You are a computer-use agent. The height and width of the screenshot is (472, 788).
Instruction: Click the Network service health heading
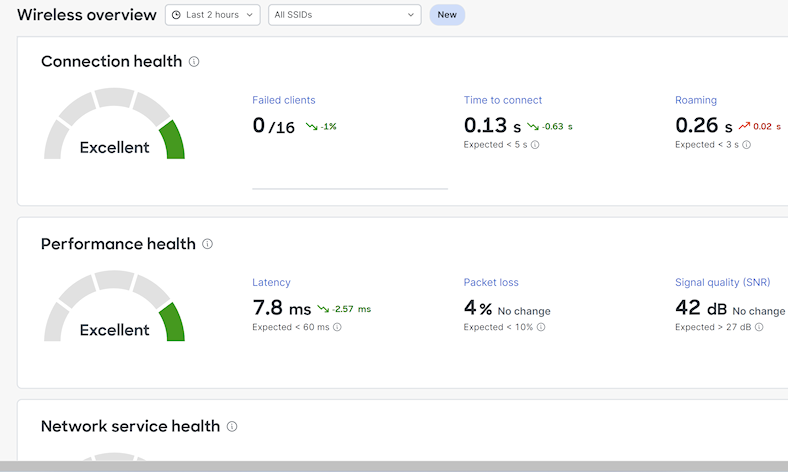(x=131, y=426)
